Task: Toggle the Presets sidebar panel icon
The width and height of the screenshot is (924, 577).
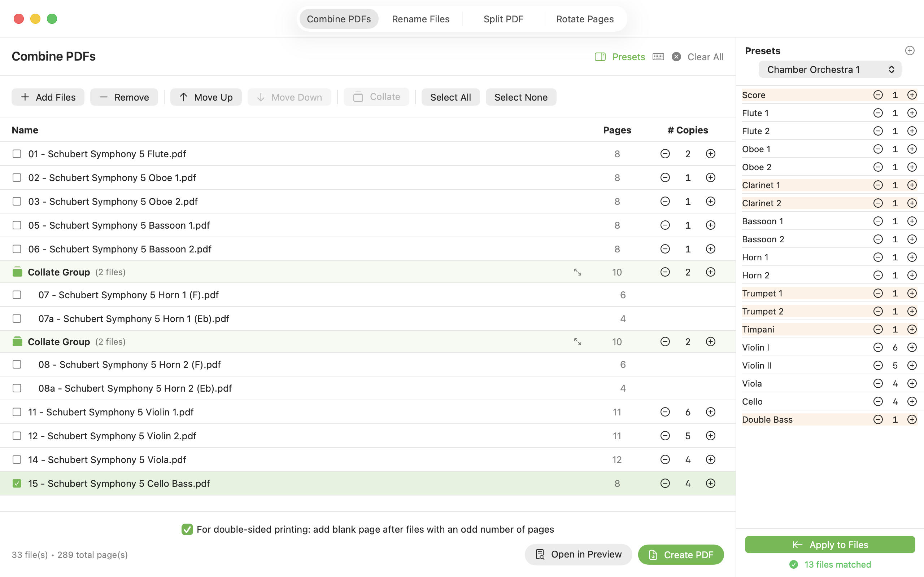Action: pyautogui.click(x=600, y=57)
